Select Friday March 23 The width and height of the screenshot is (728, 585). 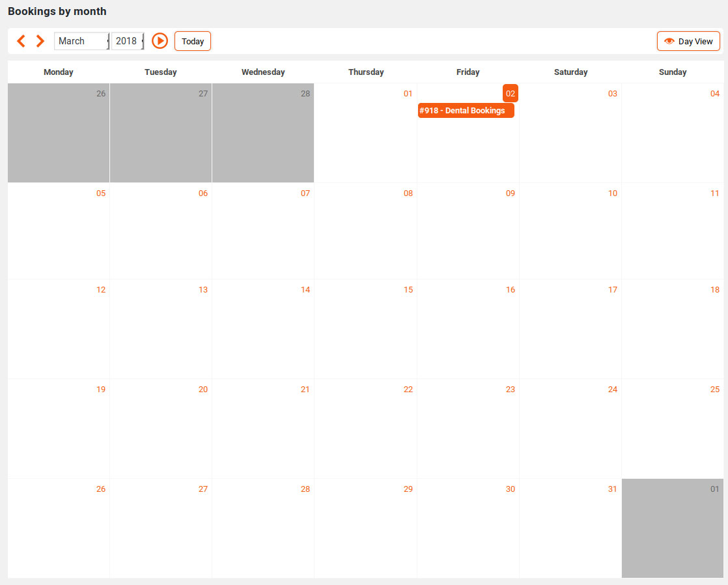click(x=468, y=429)
